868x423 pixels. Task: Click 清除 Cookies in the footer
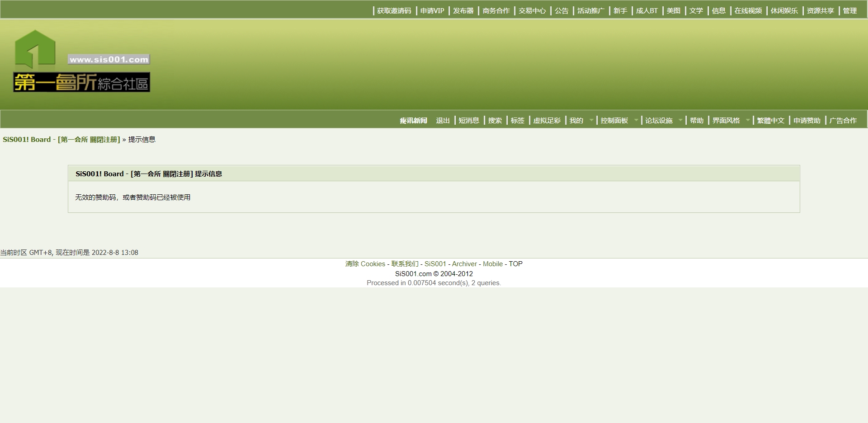click(365, 264)
